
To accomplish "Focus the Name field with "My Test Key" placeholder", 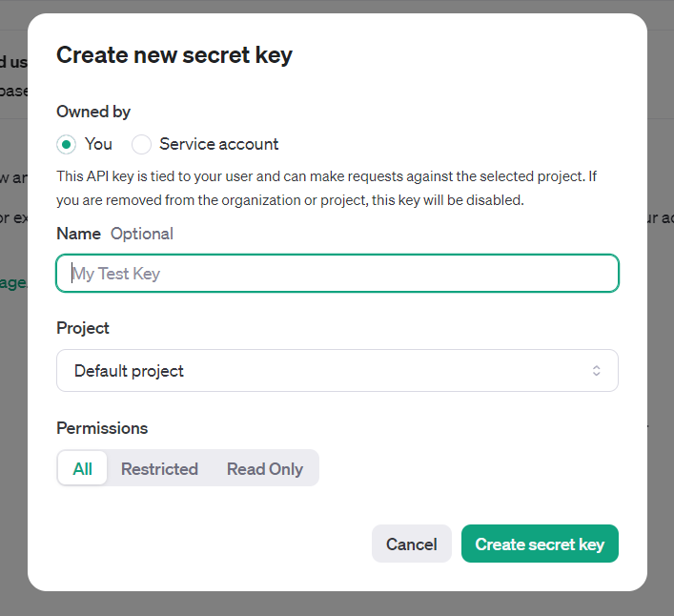I will tap(337, 274).
